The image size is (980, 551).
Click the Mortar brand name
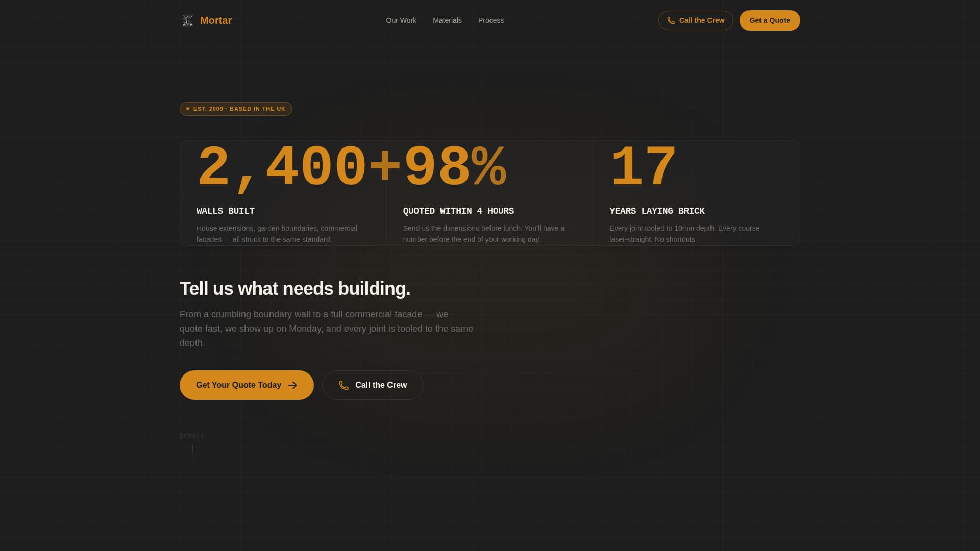point(216,20)
